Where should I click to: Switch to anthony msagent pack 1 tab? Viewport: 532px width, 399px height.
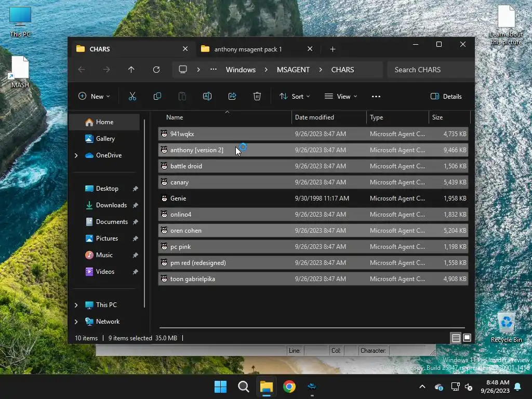click(x=257, y=49)
